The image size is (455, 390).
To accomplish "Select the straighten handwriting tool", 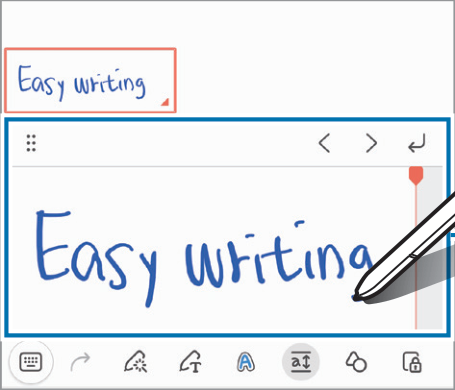I will click(x=136, y=361).
